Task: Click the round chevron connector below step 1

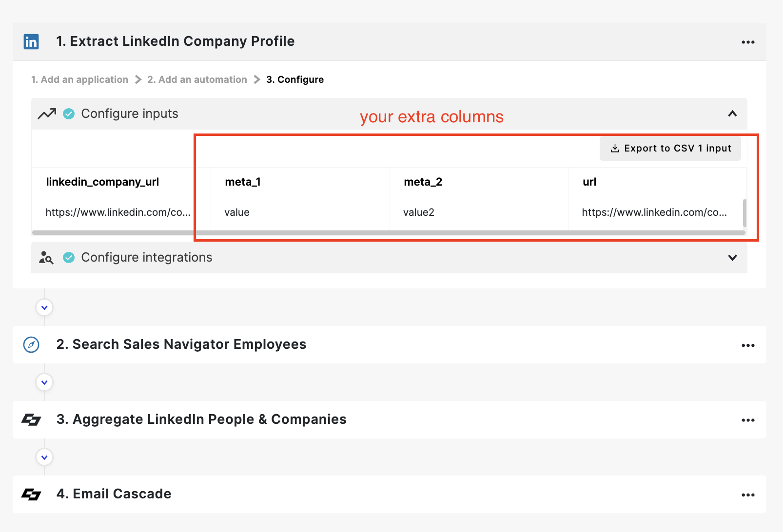Action: click(x=44, y=308)
